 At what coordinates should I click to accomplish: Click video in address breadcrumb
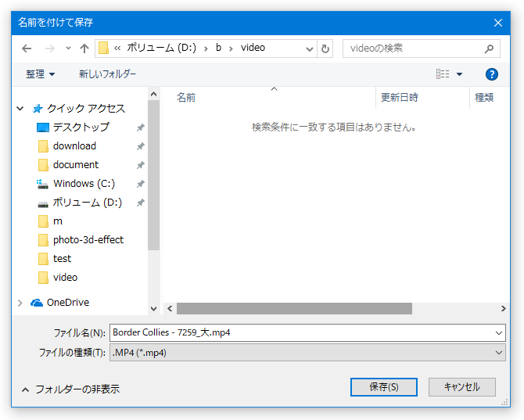coord(253,48)
